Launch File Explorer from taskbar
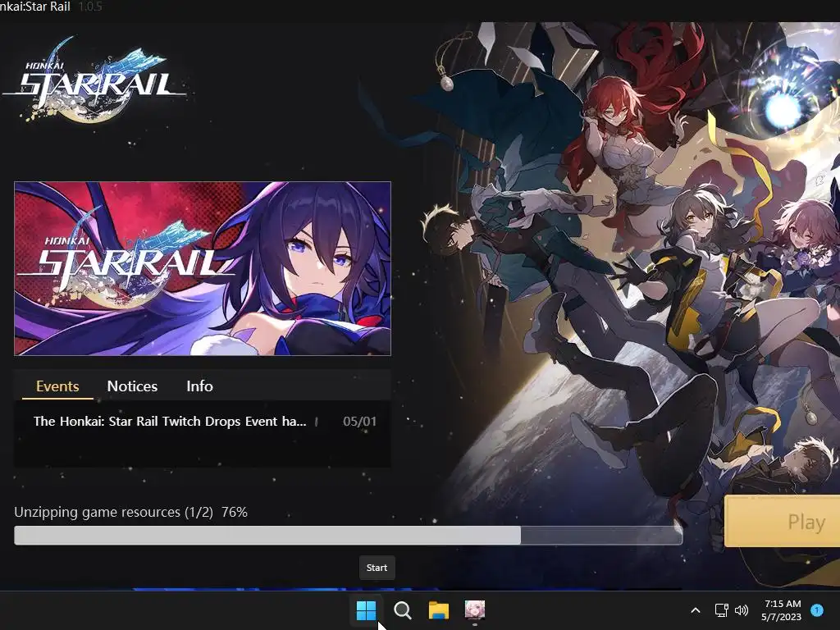The height and width of the screenshot is (630, 840). [x=438, y=610]
